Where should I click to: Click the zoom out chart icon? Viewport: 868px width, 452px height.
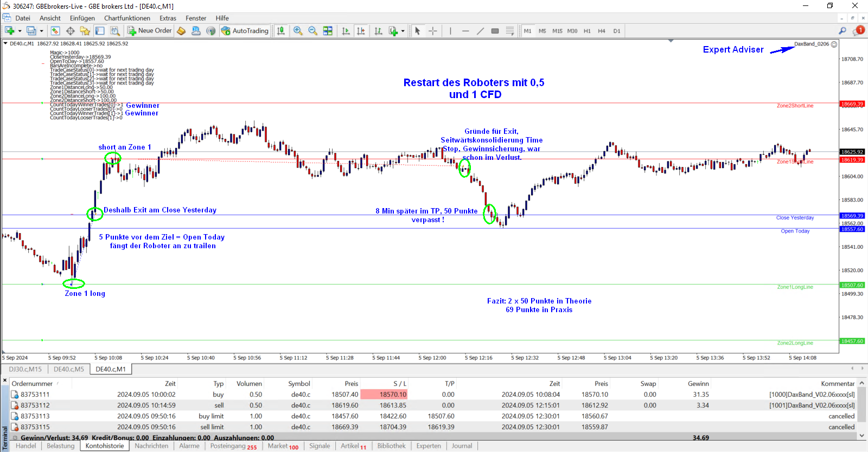[x=313, y=31]
